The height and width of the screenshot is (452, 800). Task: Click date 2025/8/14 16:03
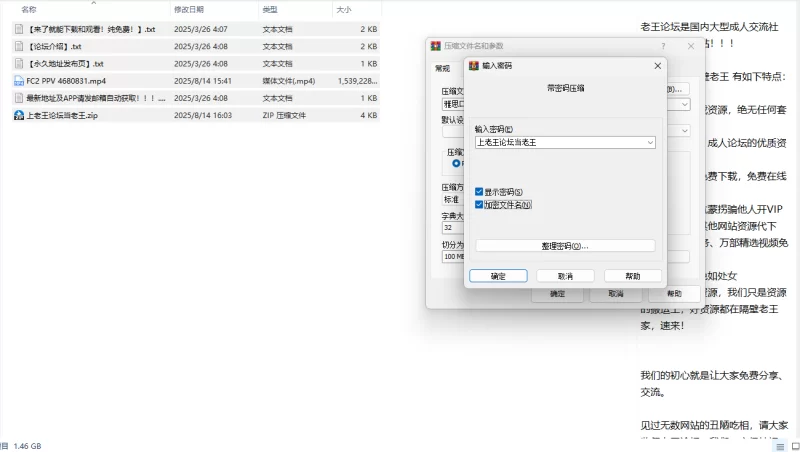203,115
